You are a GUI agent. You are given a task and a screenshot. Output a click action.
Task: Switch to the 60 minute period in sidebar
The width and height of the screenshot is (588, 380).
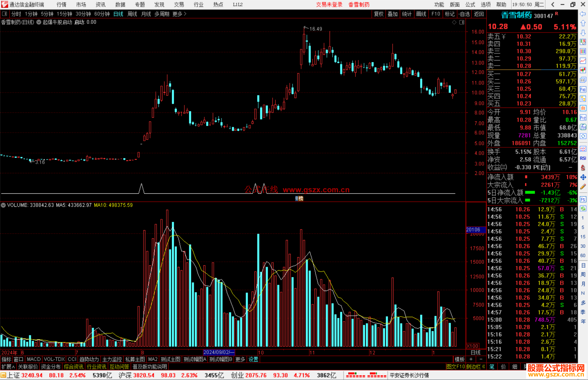pos(583,256)
